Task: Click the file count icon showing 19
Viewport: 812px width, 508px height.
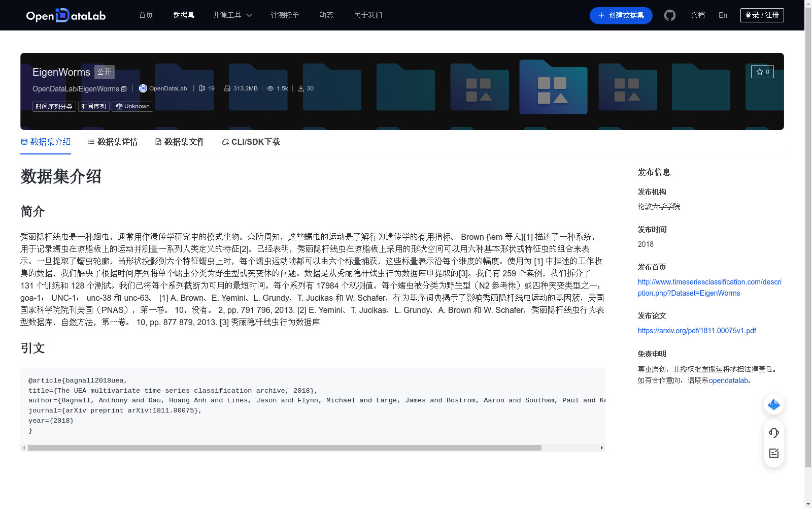Action: coord(202,88)
